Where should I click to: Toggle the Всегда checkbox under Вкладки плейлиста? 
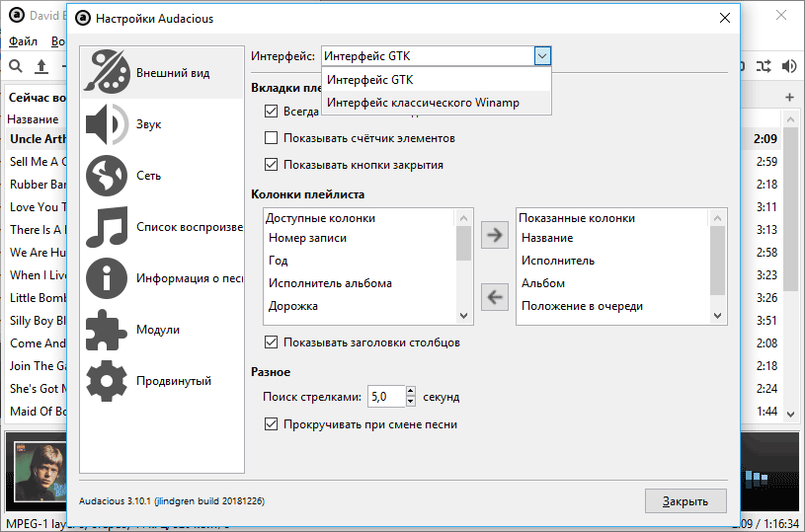point(271,111)
